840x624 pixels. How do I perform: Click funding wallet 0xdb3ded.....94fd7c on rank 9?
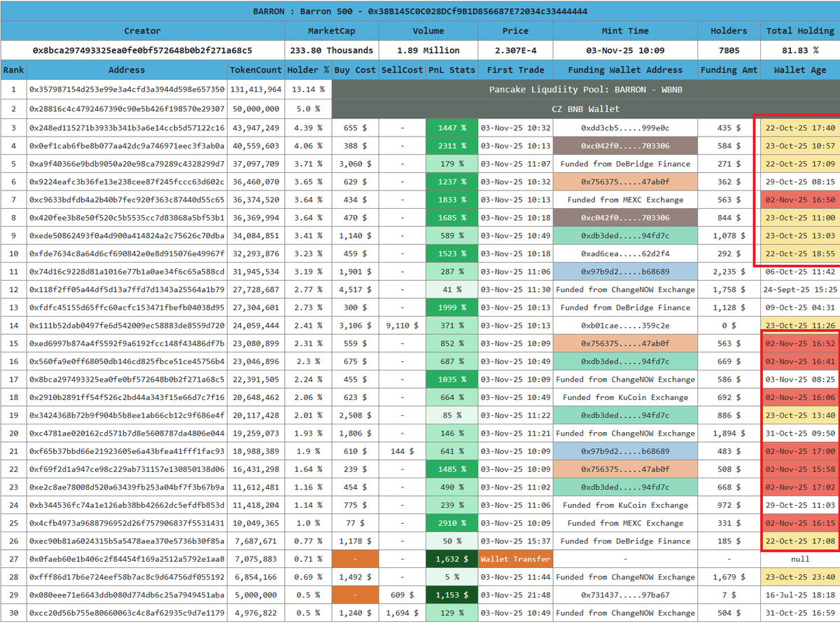tap(625, 235)
